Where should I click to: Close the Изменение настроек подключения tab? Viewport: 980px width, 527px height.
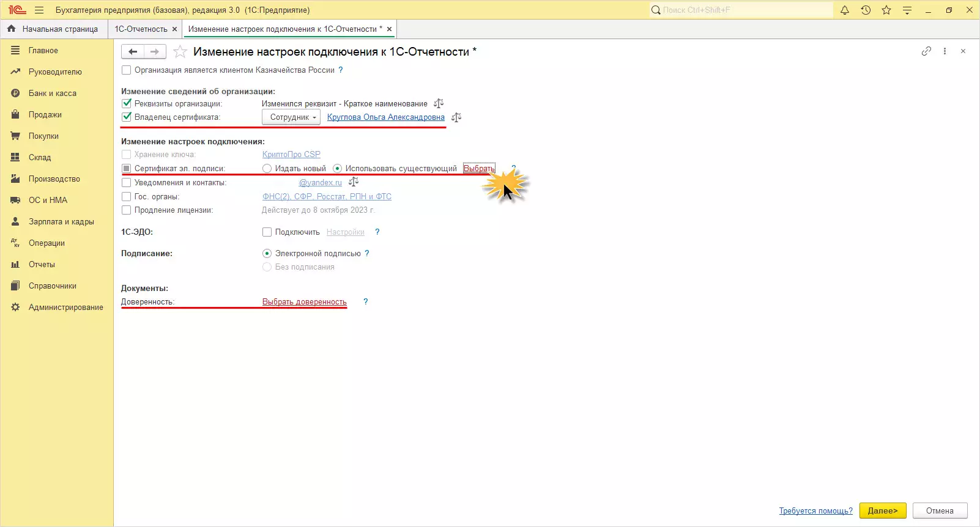coord(389,29)
